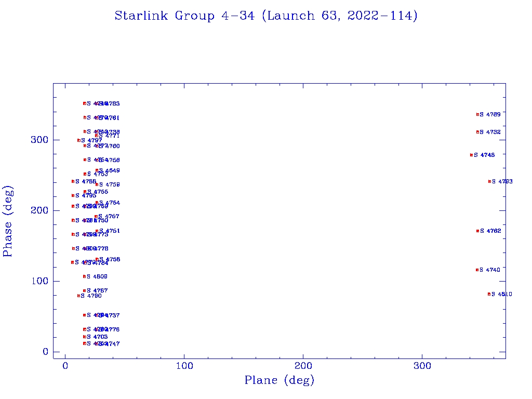The width and height of the screenshot is (532, 399).
Task: Click the x-axis tick label "100"
Action: tap(184, 366)
